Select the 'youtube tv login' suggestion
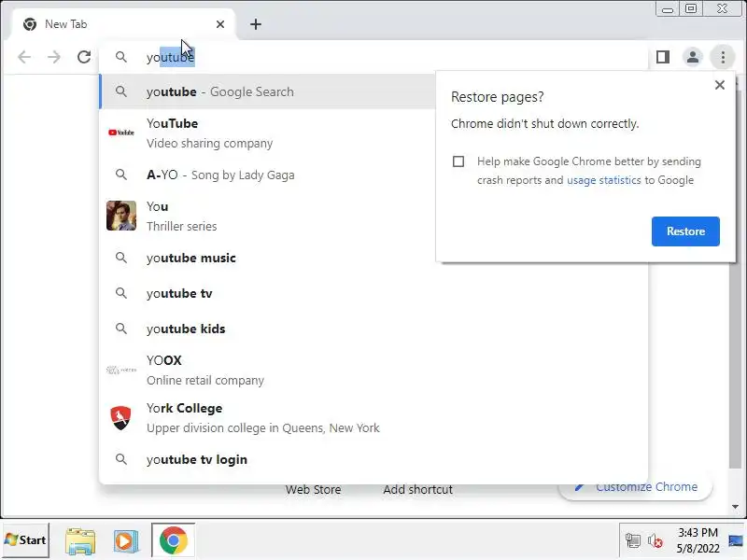The height and width of the screenshot is (560, 747). [373, 459]
